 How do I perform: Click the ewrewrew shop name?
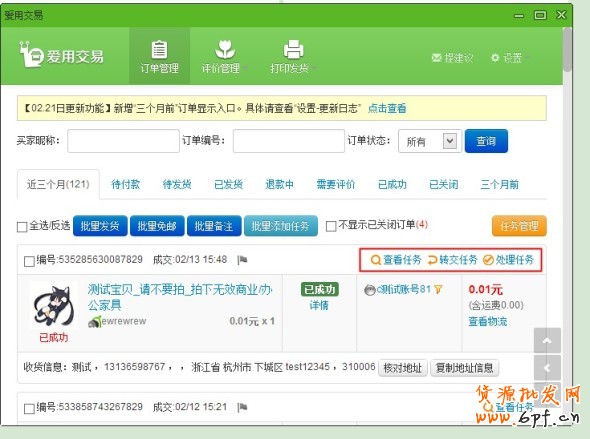click(x=124, y=321)
